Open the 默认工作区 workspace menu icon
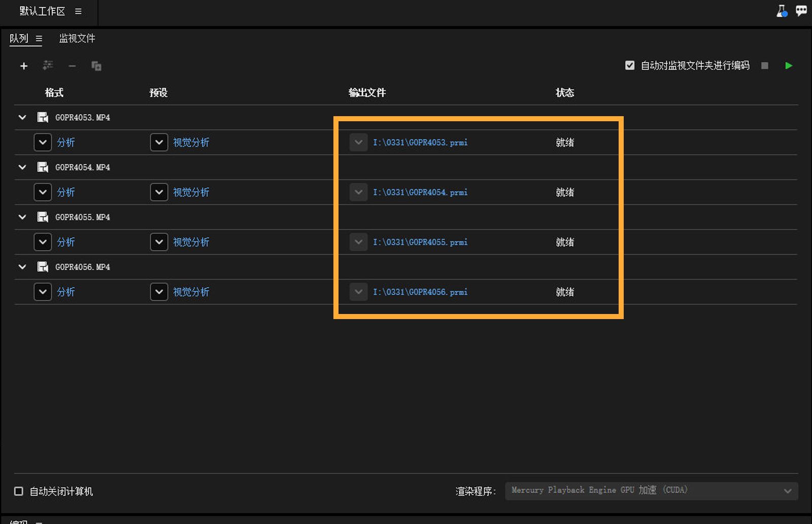This screenshot has width=812, height=524. pos(78,11)
